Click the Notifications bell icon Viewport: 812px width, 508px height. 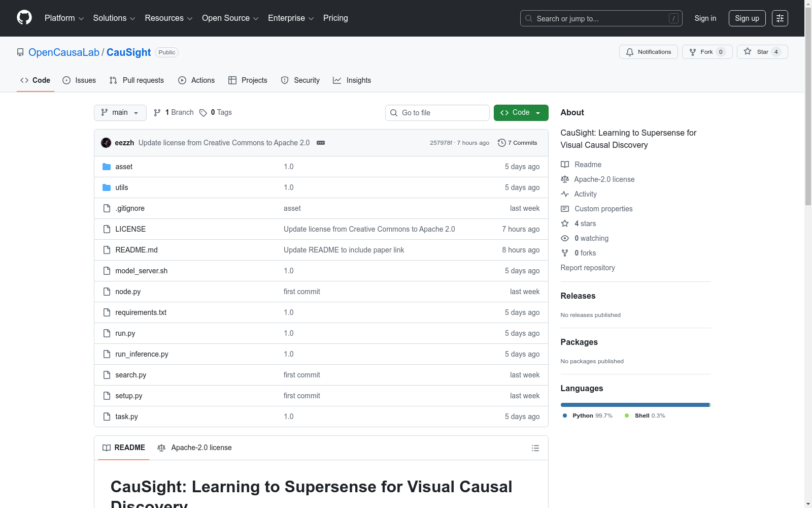630,52
